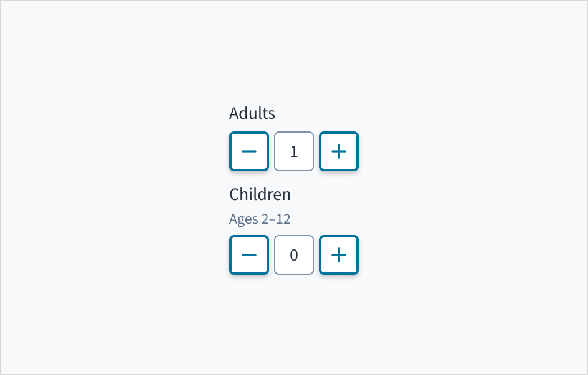Focus the Children count field showing 0
The width and height of the screenshot is (588, 375).
[294, 255]
